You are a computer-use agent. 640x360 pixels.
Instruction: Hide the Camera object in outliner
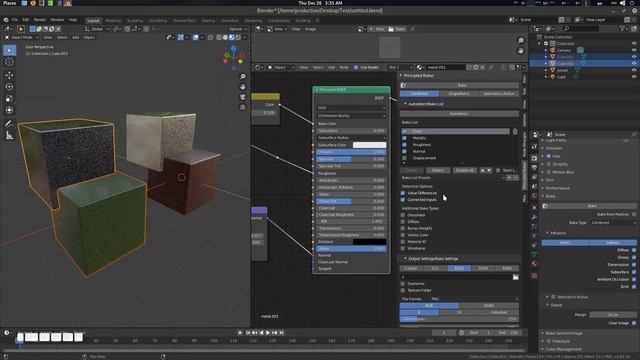[x=634, y=50]
